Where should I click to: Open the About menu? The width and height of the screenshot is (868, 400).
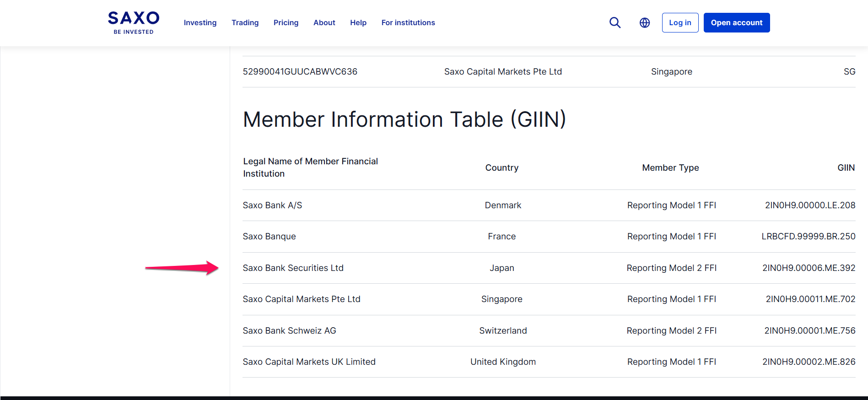tap(324, 22)
